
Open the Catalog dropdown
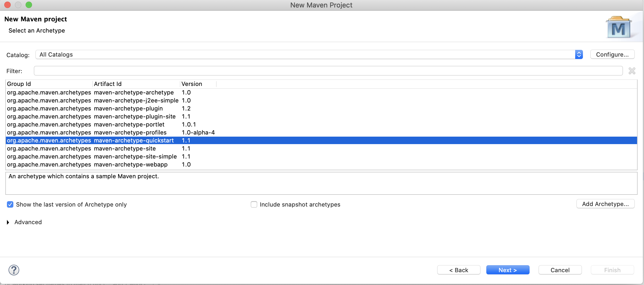[309, 54]
